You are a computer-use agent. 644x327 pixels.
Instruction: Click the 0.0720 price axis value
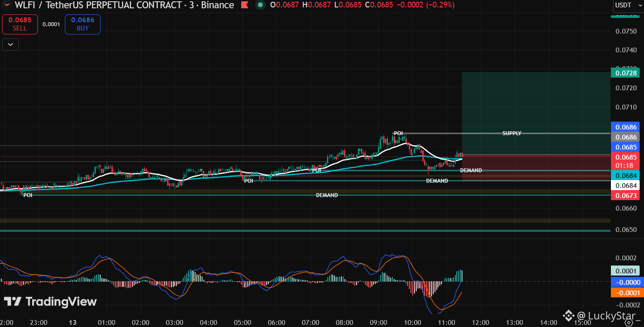pyautogui.click(x=626, y=88)
